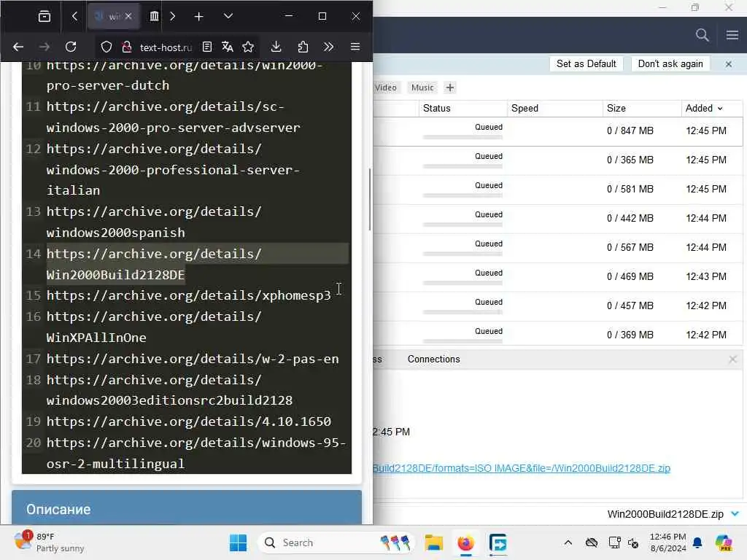
Task: Open the Firefox extensions puzzle icon
Action: [x=303, y=47]
